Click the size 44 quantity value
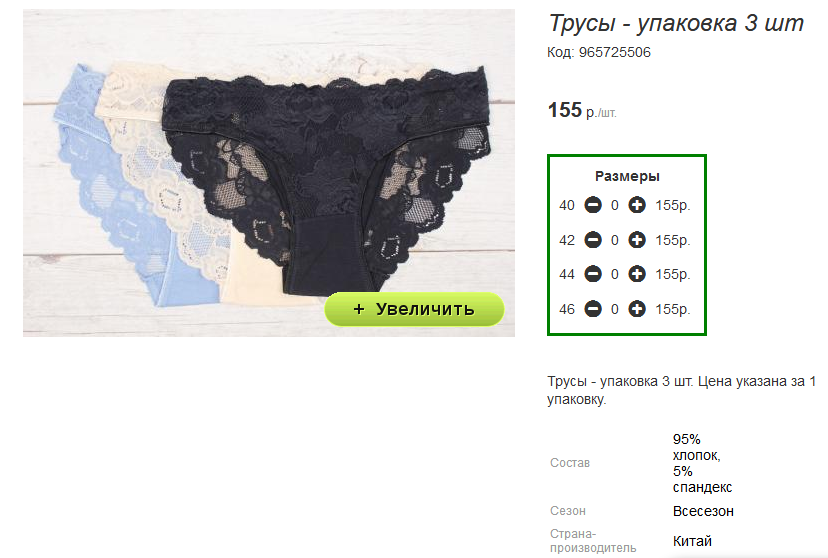Image resolution: width=828 pixels, height=558 pixels. (x=615, y=275)
